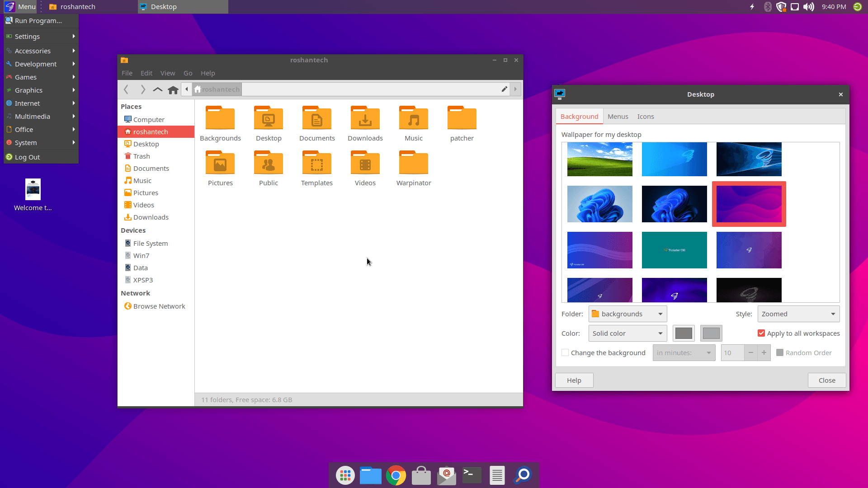This screenshot has width=868, height=488.
Task: Open the patcher folder
Action: click(462, 118)
